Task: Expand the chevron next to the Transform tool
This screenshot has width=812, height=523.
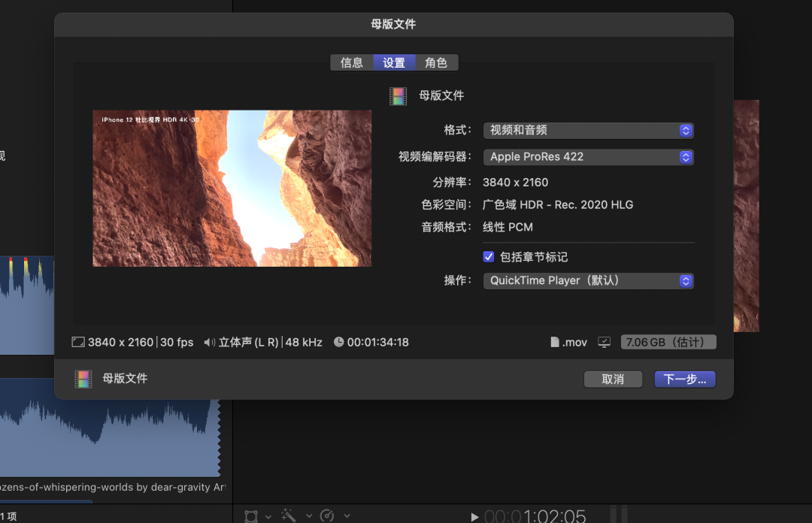Action: tap(268, 517)
